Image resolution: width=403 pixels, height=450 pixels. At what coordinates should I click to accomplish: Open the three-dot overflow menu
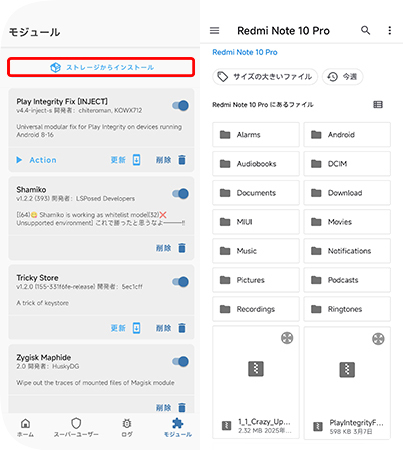(x=390, y=31)
